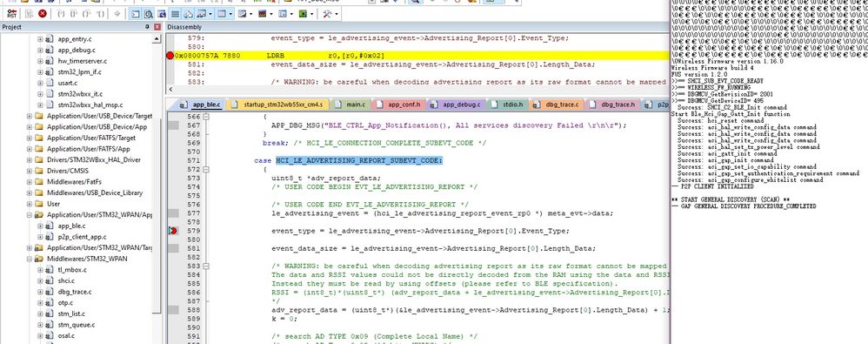Click the Run (F5) toolbar icon
This screenshot has height=344, width=868.
pyautogui.click(x=29, y=13)
